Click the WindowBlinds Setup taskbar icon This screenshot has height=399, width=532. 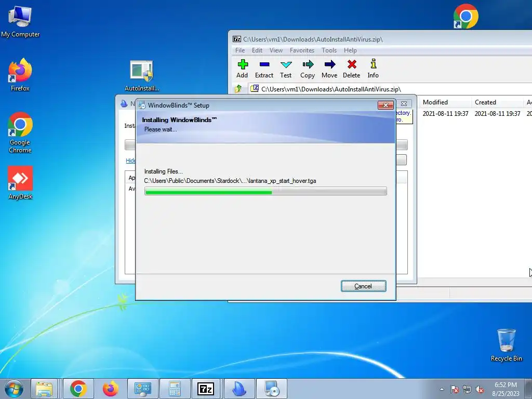click(x=271, y=389)
